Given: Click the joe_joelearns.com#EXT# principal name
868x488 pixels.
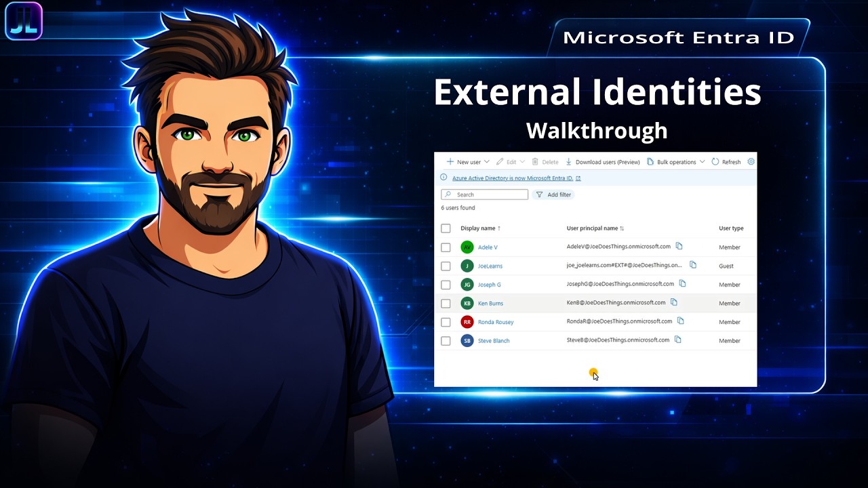Looking at the screenshot, I should click(625, 265).
